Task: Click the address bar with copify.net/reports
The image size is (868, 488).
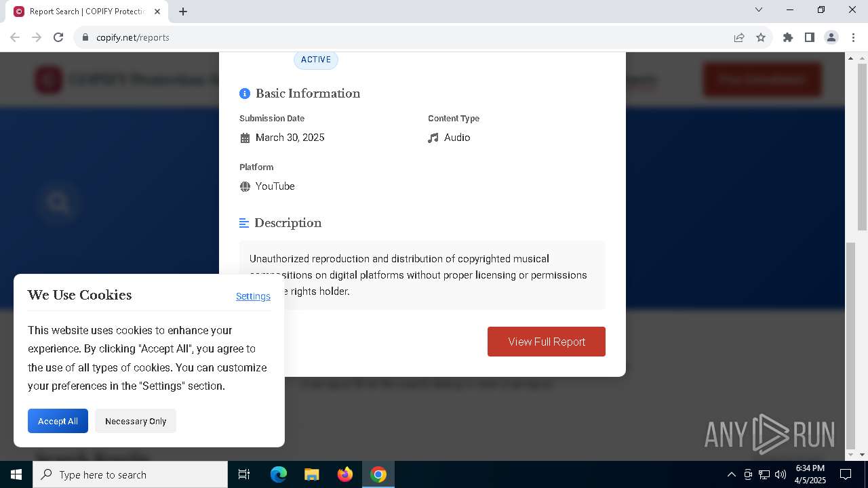Action: point(407,37)
